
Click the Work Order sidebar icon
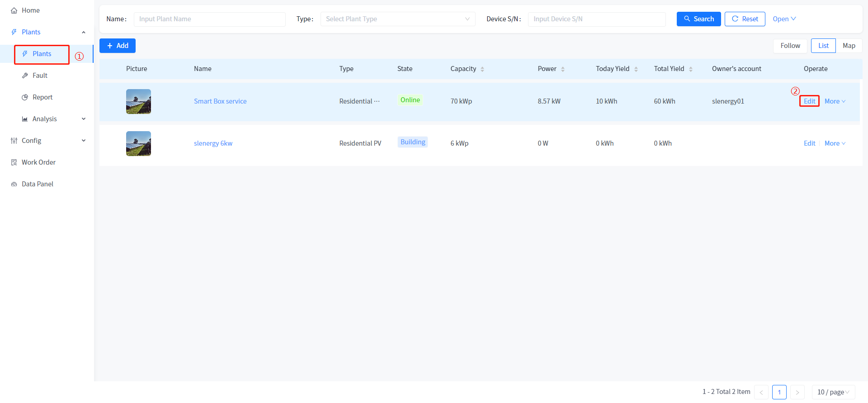tap(14, 162)
